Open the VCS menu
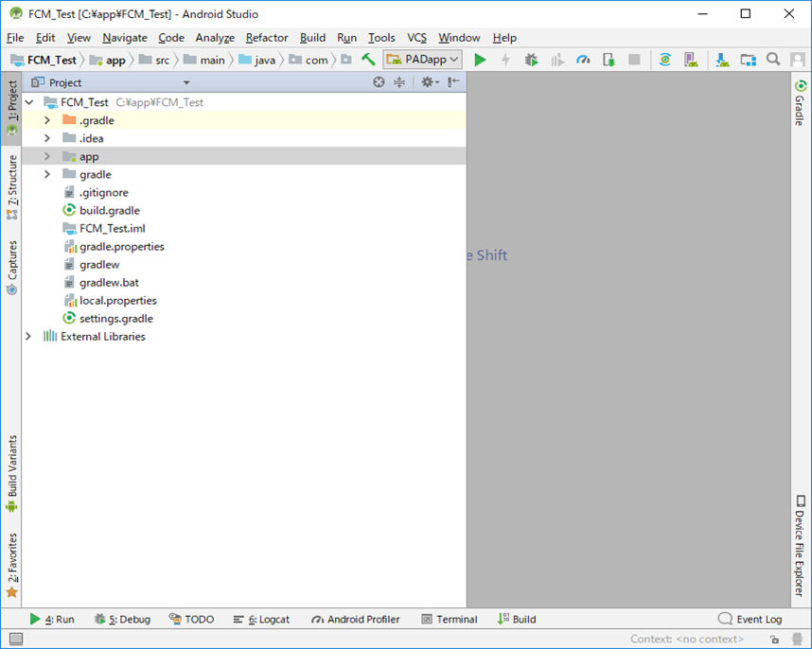 click(x=416, y=38)
